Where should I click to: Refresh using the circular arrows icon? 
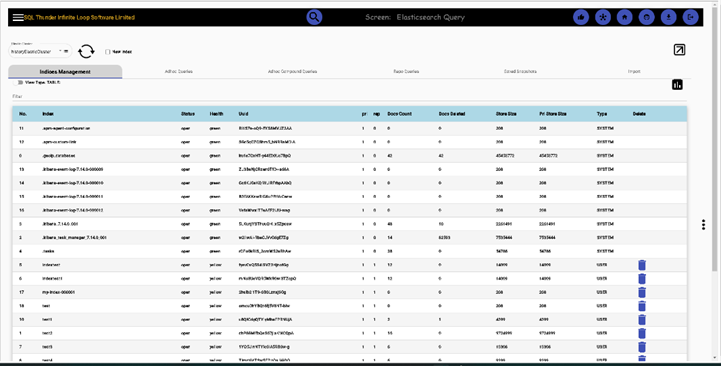tap(86, 51)
